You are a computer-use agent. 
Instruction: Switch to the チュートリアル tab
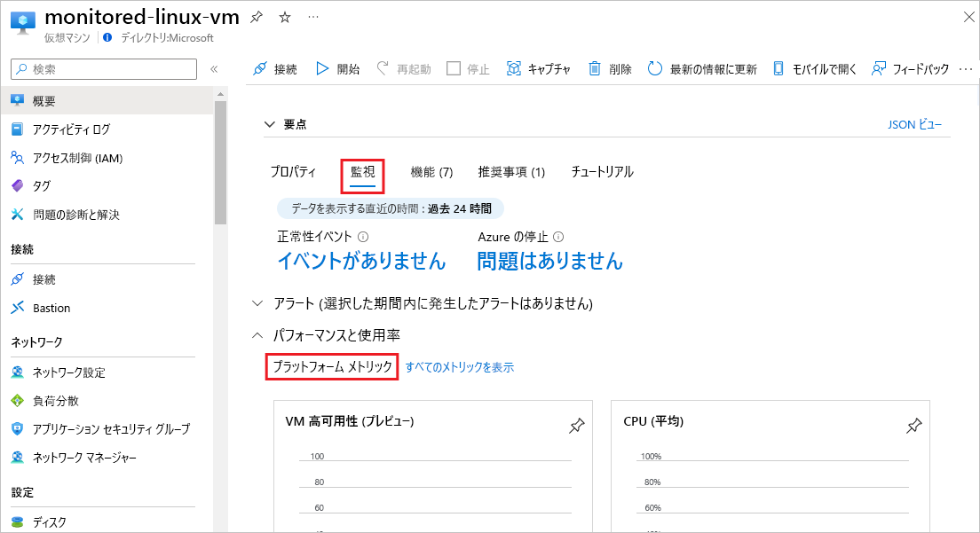602,172
